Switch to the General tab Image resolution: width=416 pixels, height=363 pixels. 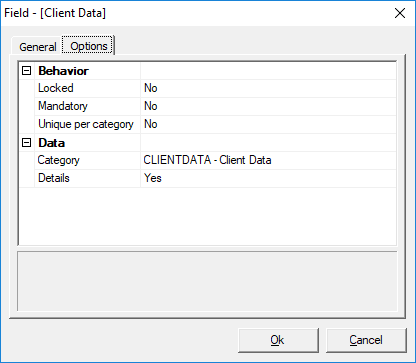(37, 47)
